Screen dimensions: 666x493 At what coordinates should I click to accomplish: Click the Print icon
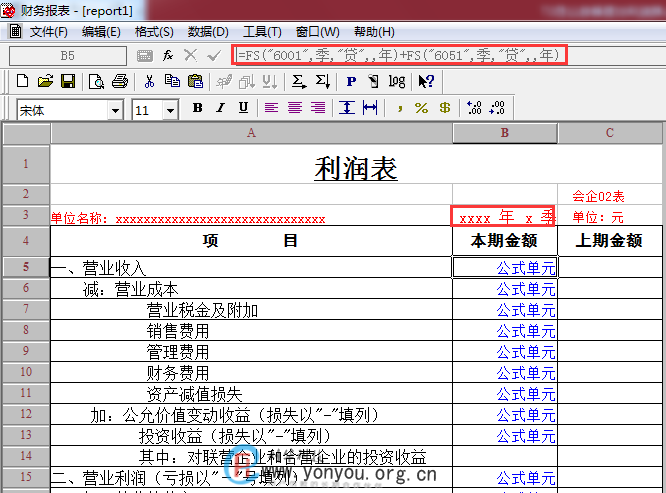[120, 81]
